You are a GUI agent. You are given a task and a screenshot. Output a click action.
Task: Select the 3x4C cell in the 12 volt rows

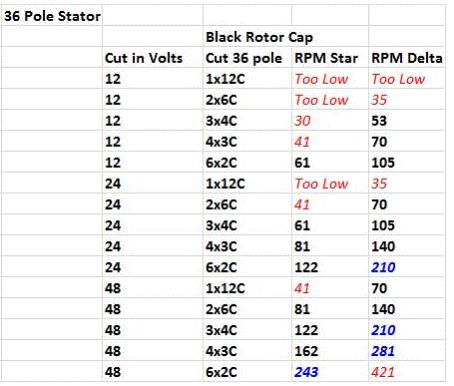click(247, 120)
